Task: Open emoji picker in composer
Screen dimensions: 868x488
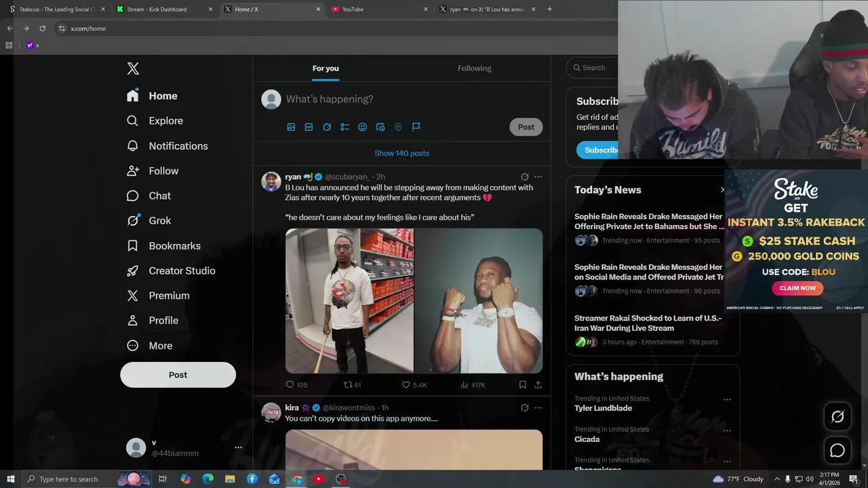Action: click(362, 127)
